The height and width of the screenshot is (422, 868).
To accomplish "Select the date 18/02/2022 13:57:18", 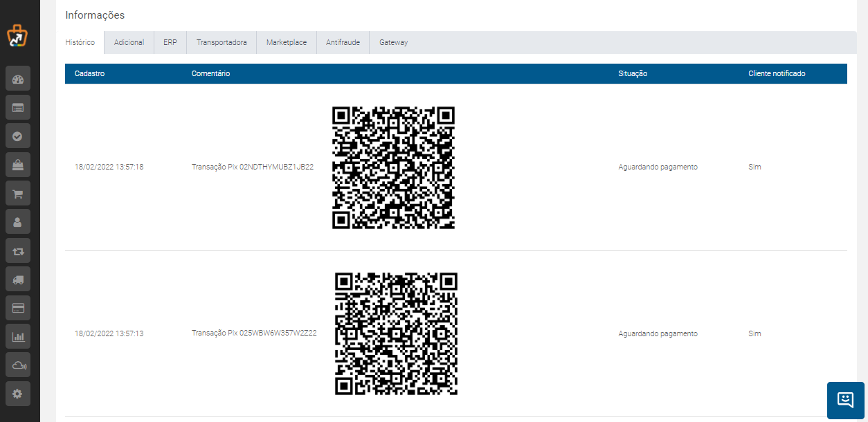I will 109,167.
